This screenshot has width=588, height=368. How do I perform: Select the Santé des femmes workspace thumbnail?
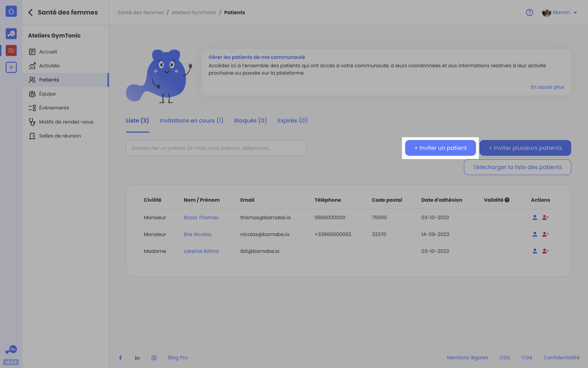click(11, 50)
